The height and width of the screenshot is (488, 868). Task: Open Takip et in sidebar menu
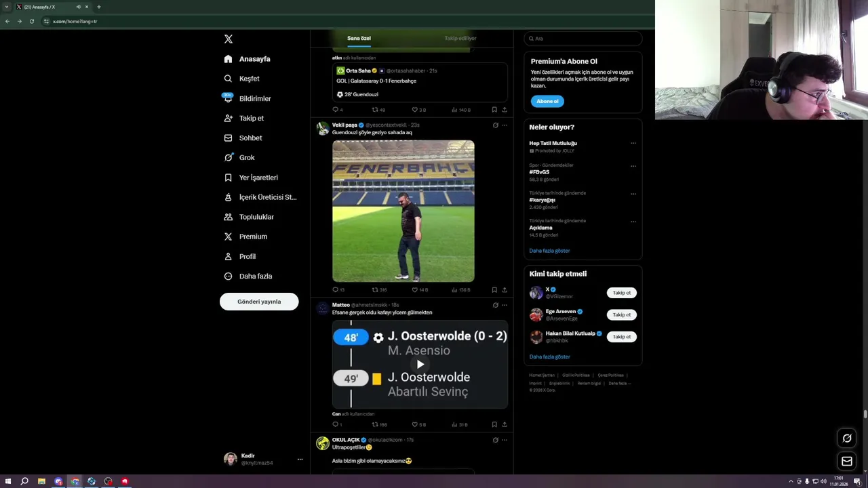click(243, 118)
